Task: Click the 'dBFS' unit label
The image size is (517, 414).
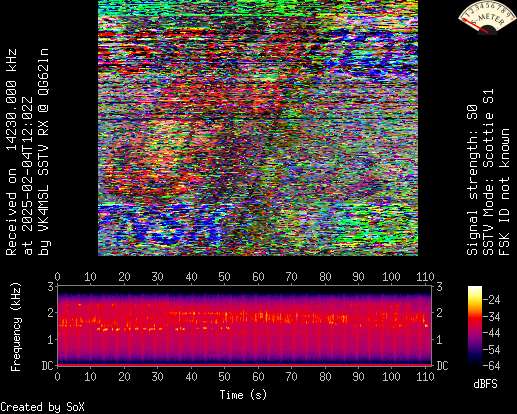Action: pos(485,384)
